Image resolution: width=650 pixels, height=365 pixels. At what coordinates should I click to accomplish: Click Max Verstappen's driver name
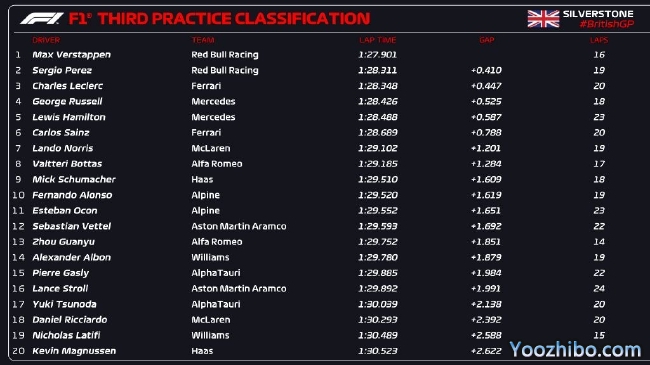click(72, 55)
